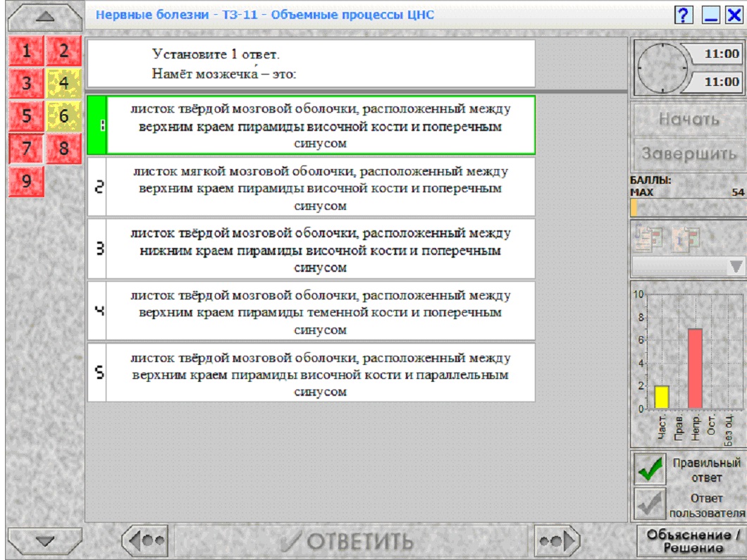This screenshot has height=560, width=747.
Task: Open question 2 in the navigator
Action: (64, 51)
